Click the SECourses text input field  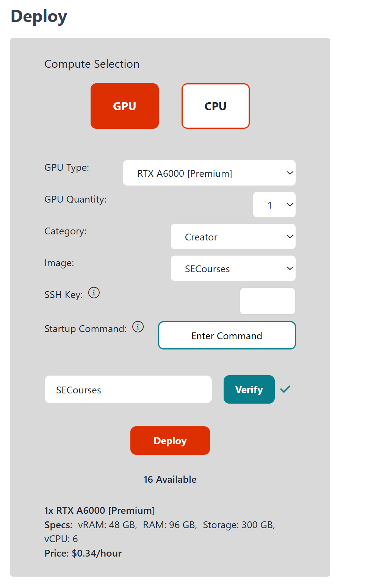tap(128, 390)
